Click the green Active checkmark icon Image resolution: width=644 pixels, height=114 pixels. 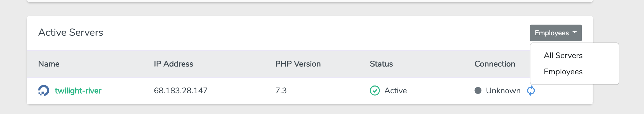coord(375,91)
